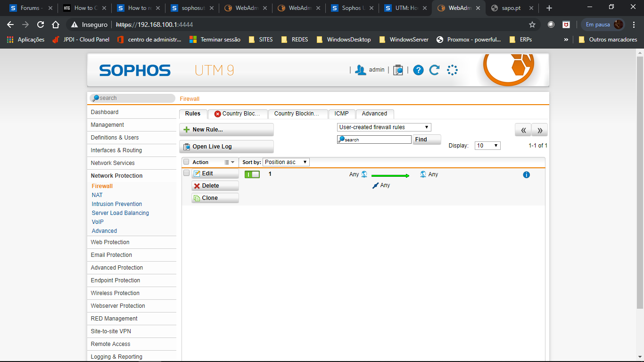Switch to the Rules tab

pos(193,114)
